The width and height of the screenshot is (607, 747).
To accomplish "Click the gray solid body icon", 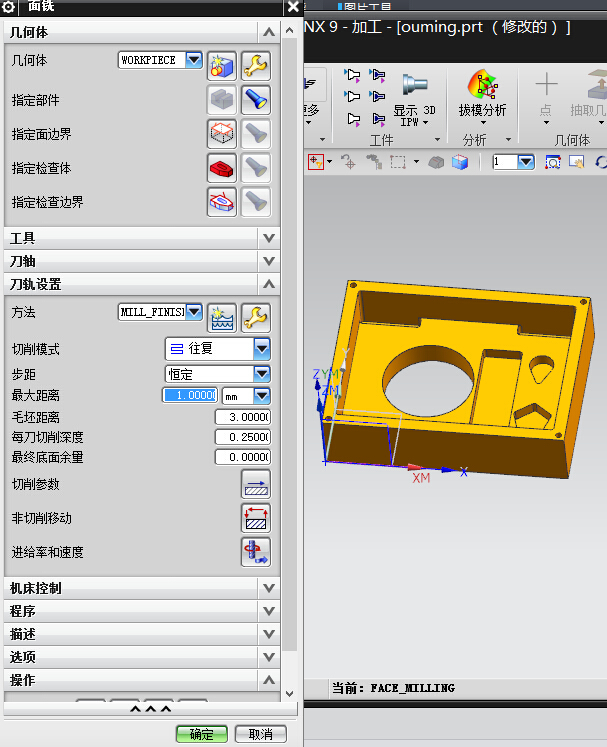I will click(436, 162).
